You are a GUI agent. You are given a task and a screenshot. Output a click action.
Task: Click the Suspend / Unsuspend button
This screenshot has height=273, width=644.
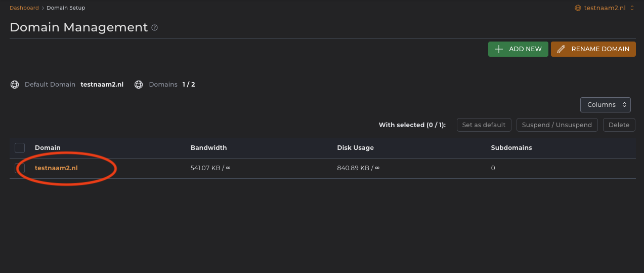556,125
